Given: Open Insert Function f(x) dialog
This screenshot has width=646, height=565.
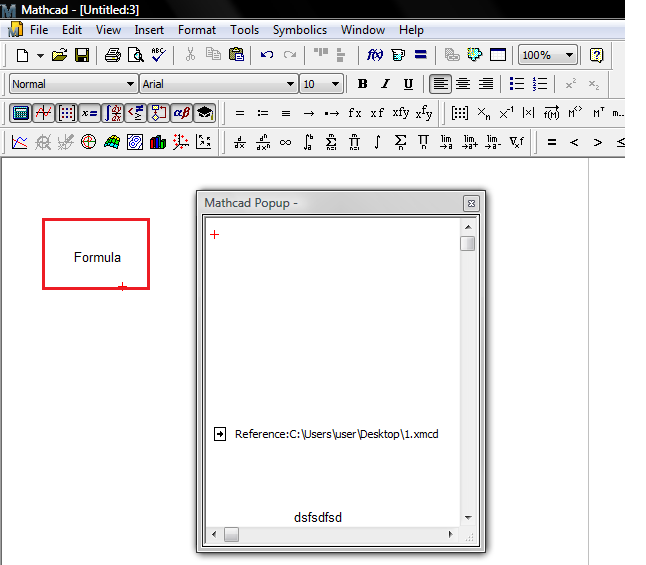Looking at the screenshot, I should (375, 55).
